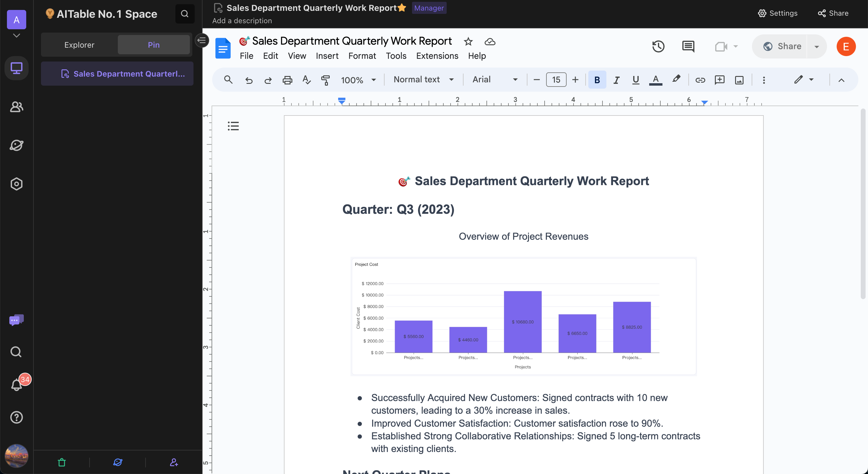Click the Version history icon
Image resolution: width=868 pixels, height=474 pixels.
(x=659, y=46)
